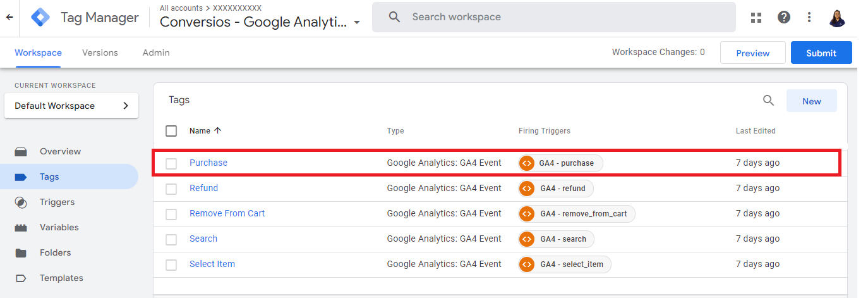This screenshot has height=298, width=868.
Task: Open the container selector dropdown arrow
Action: click(357, 23)
